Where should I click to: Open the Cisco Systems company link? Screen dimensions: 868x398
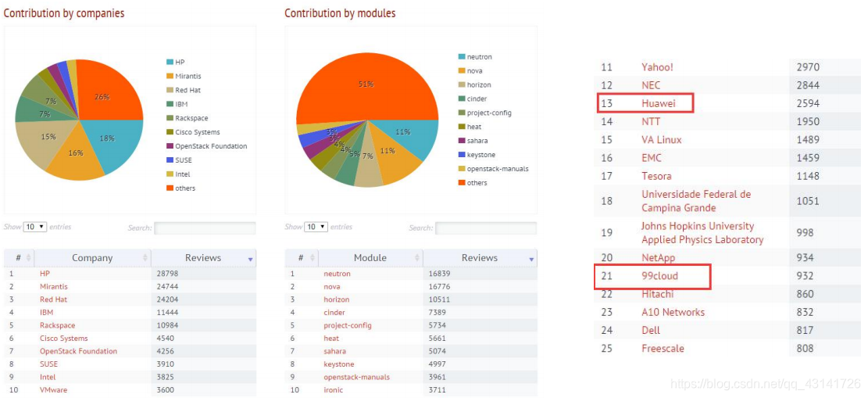click(63, 338)
